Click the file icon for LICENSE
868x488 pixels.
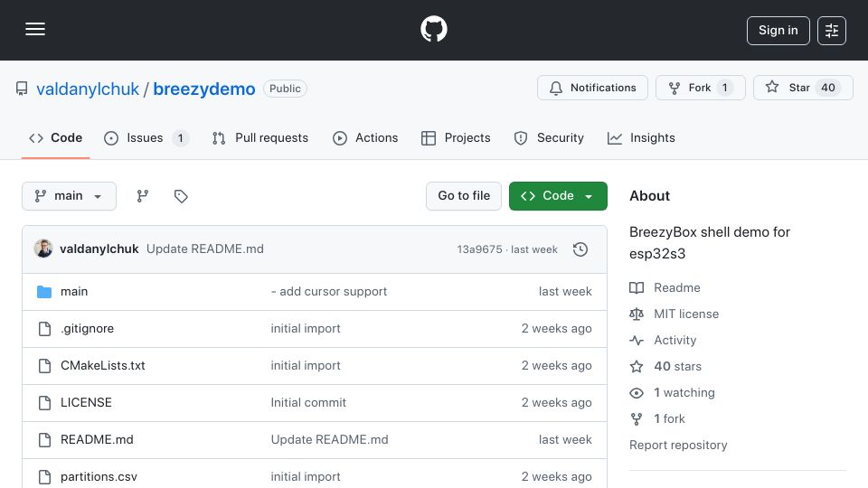point(44,403)
